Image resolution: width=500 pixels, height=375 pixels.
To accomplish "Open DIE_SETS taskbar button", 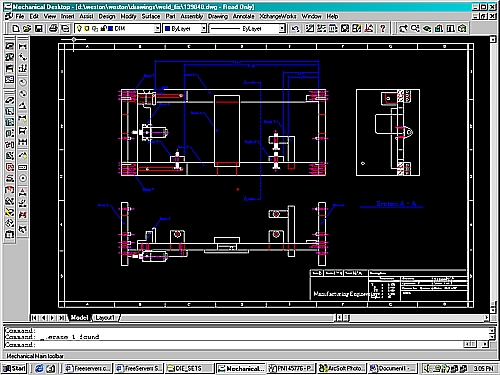I will pyautogui.click(x=189, y=368).
